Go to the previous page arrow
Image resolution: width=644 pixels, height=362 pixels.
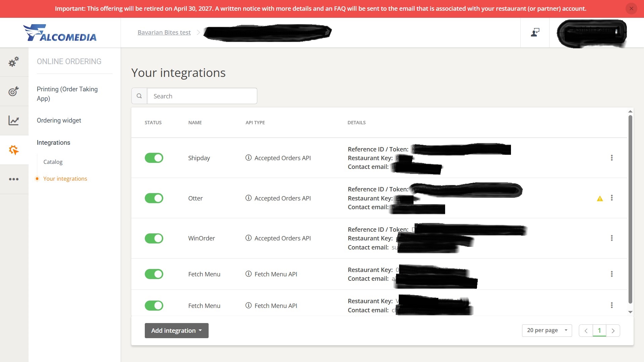tap(586, 331)
